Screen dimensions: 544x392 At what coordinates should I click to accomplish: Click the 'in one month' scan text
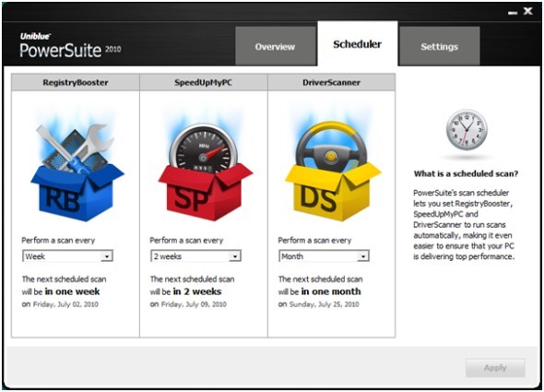pyautogui.click(x=331, y=291)
